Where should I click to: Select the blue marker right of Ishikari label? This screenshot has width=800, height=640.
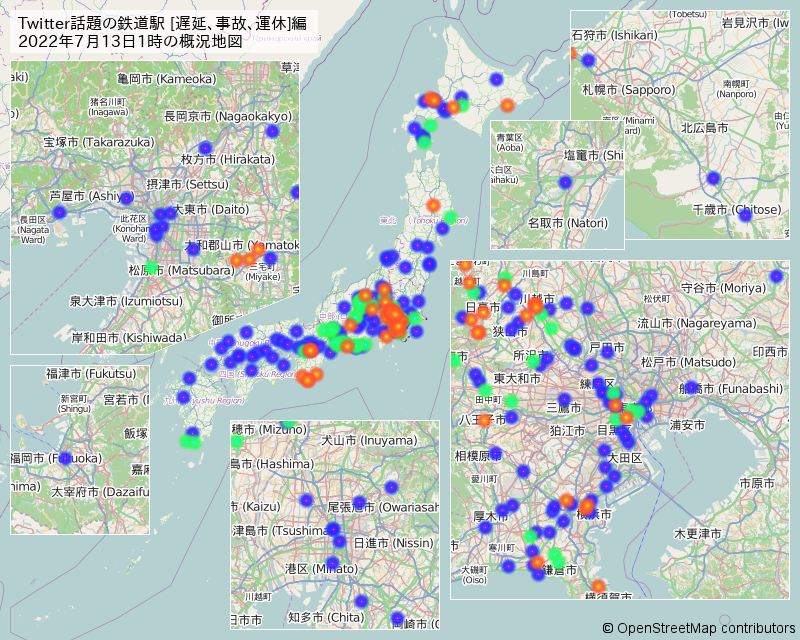(x=588, y=60)
